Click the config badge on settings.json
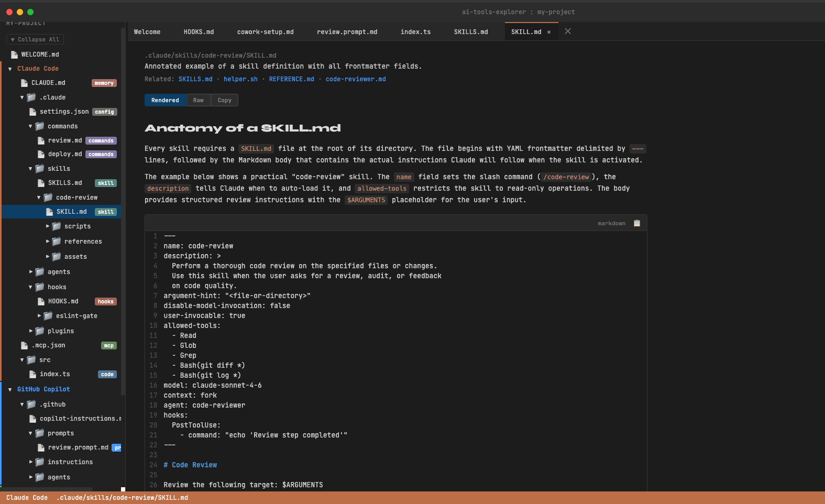This screenshot has width=825, height=504. [105, 112]
